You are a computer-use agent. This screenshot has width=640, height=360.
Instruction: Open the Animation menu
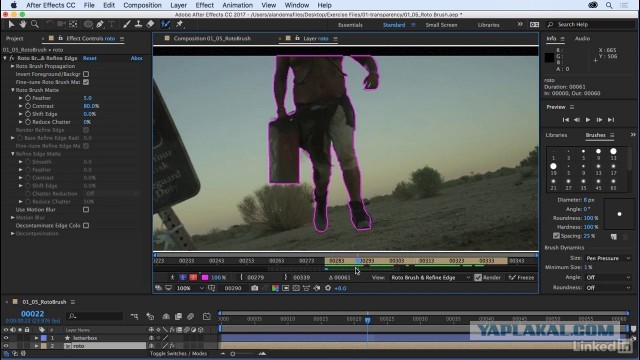pos(238,5)
